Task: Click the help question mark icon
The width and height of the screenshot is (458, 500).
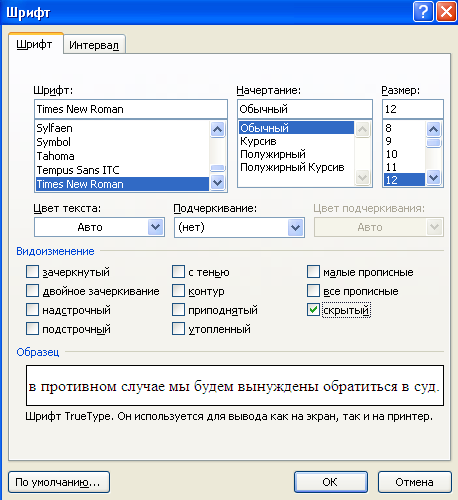Action: [423, 12]
